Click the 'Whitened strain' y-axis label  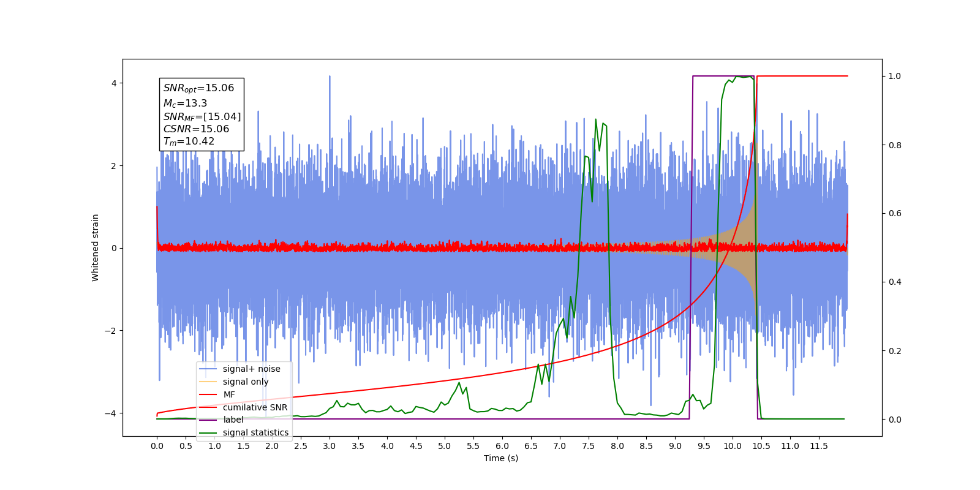click(x=95, y=247)
